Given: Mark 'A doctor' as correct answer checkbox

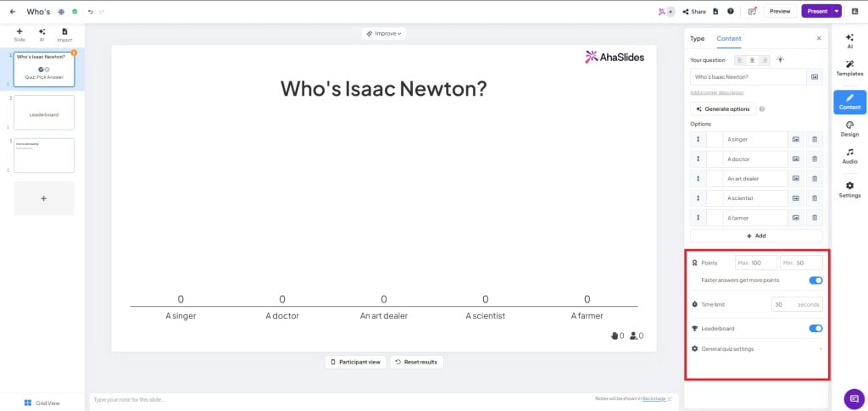Looking at the screenshot, I should 715,158.
